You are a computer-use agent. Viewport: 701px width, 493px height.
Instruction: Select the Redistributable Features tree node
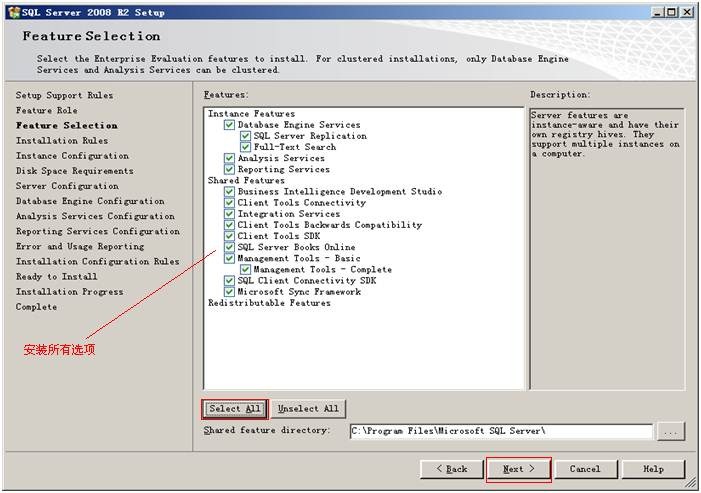click(269, 303)
